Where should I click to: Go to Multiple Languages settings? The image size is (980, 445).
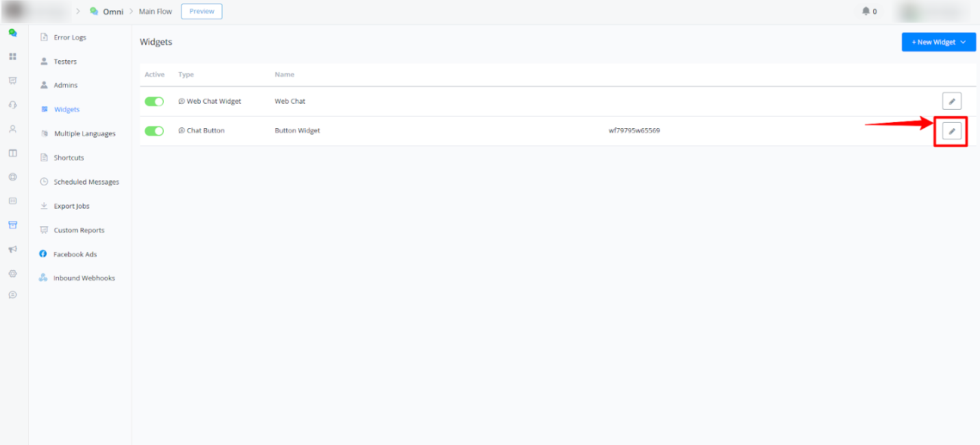[x=84, y=134]
